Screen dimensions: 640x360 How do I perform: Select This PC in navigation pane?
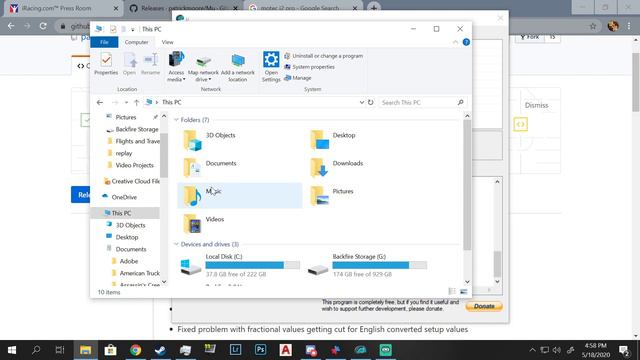(125, 213)
